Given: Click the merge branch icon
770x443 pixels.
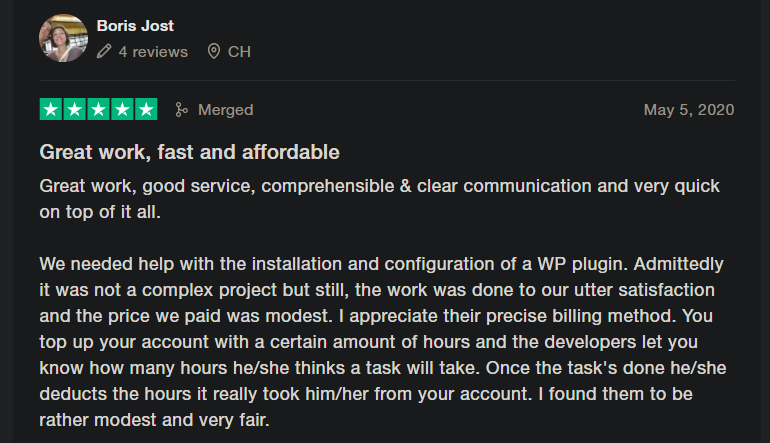Looking at the screenshot, I should point(181,110).
